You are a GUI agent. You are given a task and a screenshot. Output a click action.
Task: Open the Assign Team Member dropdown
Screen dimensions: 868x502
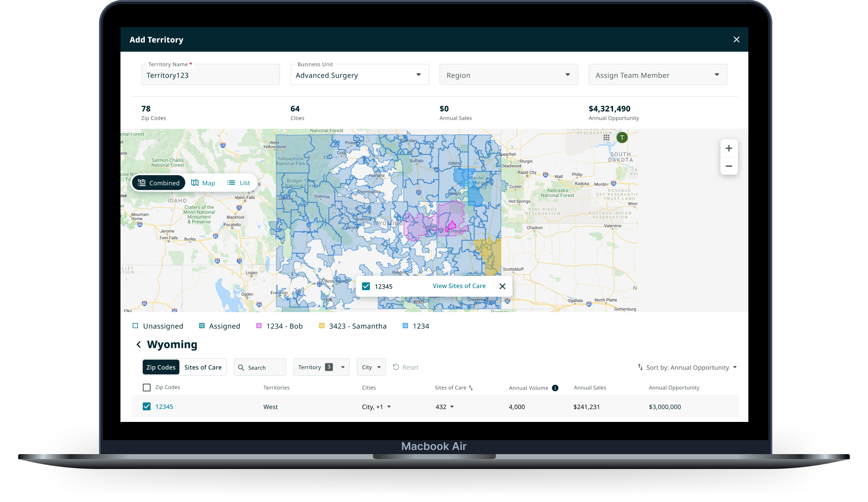(x=658, y=75)
